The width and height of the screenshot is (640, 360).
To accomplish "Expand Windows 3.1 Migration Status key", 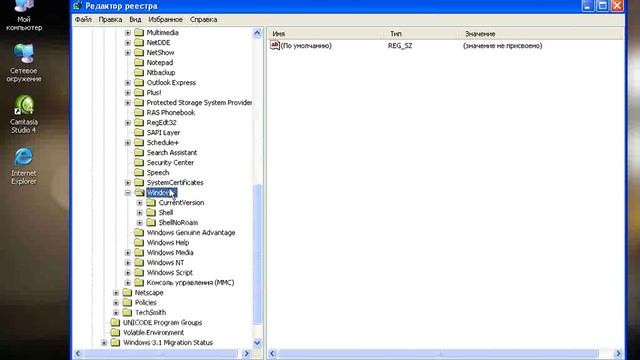I will [104, 343].
